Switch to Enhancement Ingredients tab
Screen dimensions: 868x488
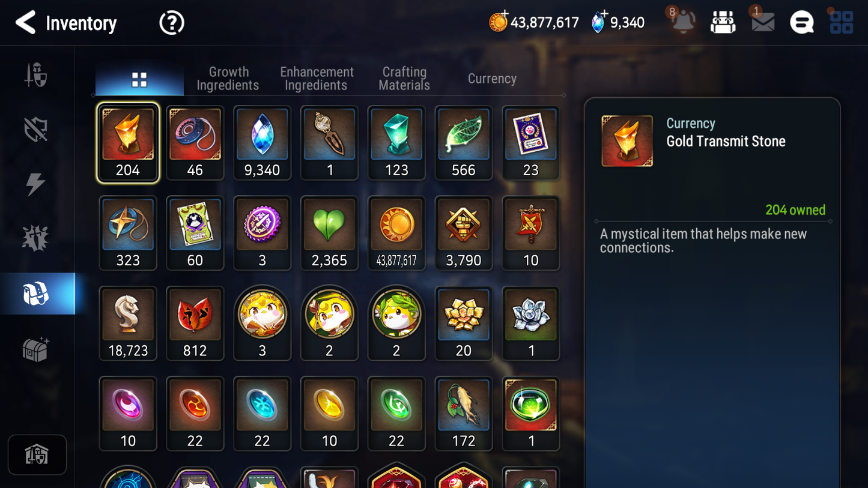[317, 79]
